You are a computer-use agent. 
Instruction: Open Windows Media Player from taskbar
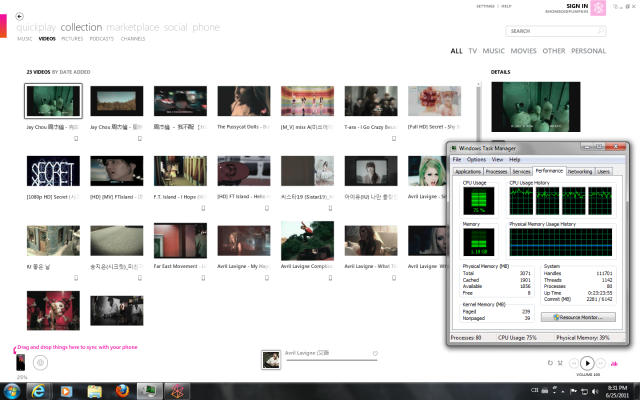[x=66, y=391]
